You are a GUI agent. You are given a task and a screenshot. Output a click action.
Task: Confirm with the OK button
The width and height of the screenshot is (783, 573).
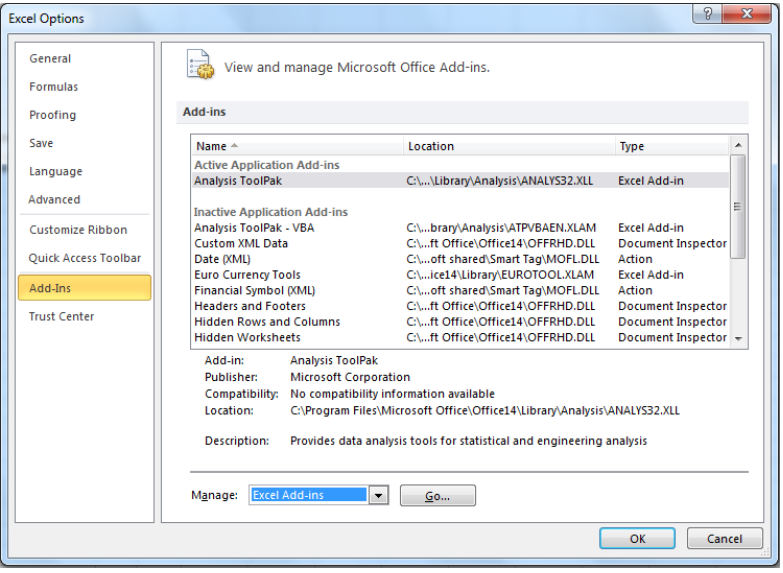[637, 539]
